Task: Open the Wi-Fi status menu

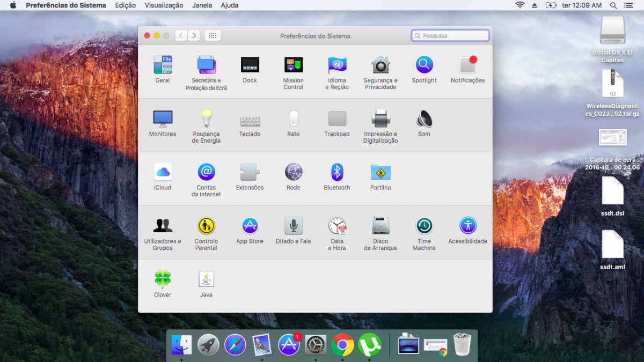Action: point(519,5)
